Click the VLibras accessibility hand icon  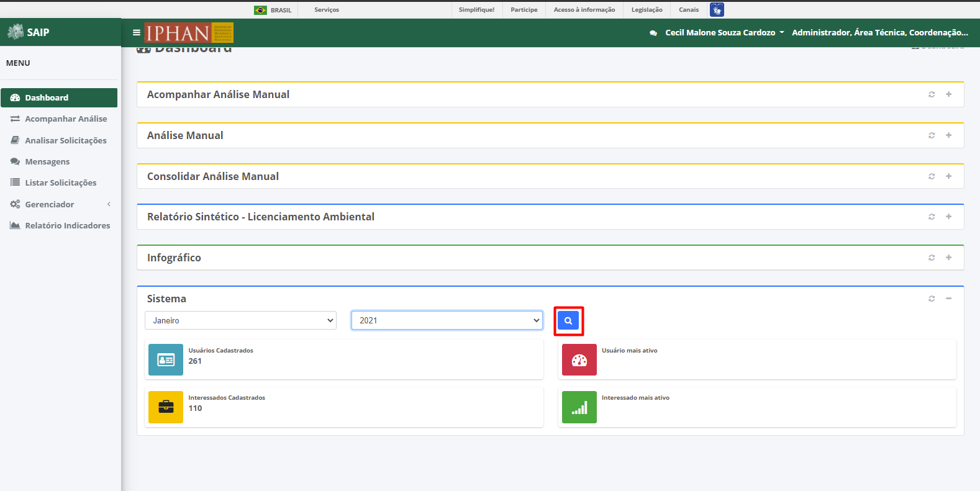[x=717, y=10]
